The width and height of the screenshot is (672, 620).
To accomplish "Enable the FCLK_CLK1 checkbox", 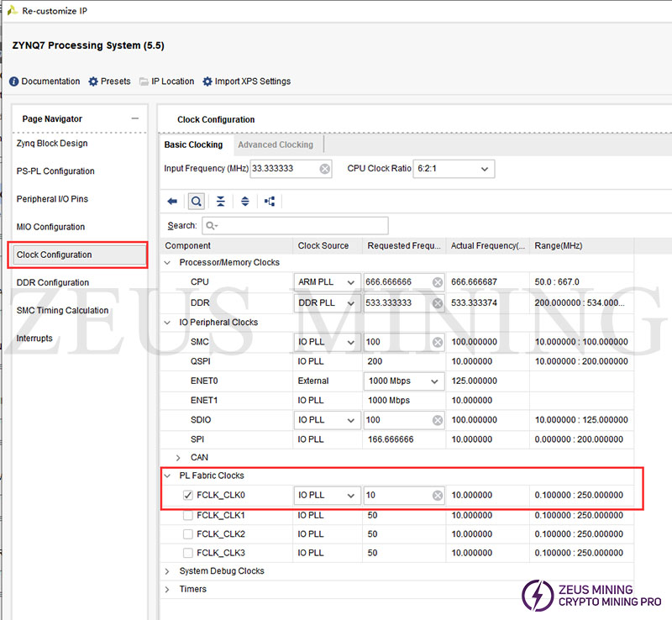I will click(x=188, y=515).
